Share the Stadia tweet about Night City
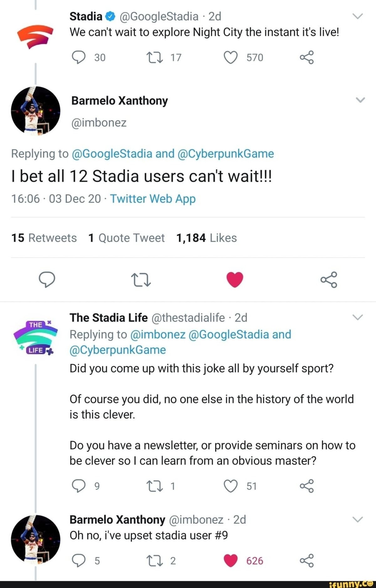This screenshot has height=588, width=376. pos(306,58)
